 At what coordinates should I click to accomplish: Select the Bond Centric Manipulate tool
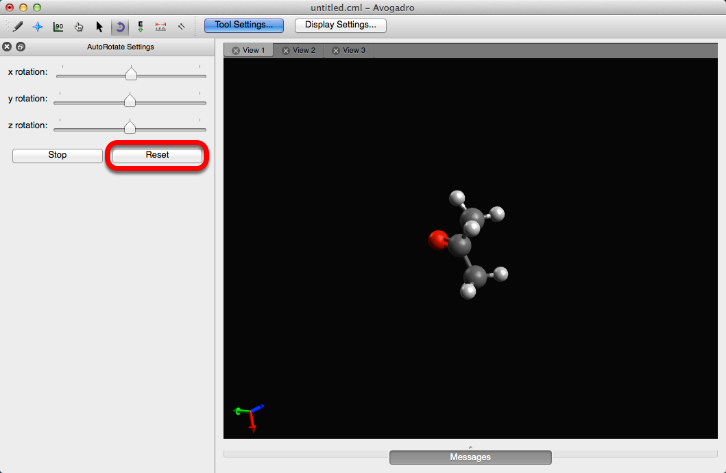58,27
